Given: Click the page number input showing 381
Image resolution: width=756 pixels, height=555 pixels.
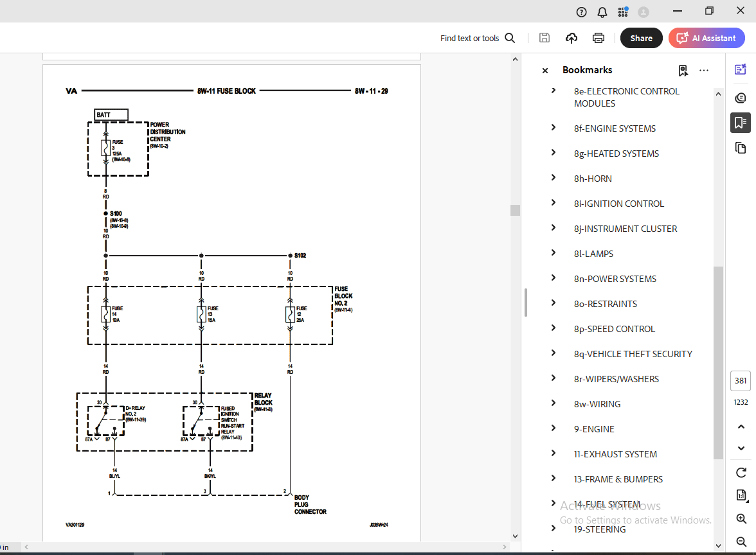Looking at the screenshot, I should (x=741, y=381).
